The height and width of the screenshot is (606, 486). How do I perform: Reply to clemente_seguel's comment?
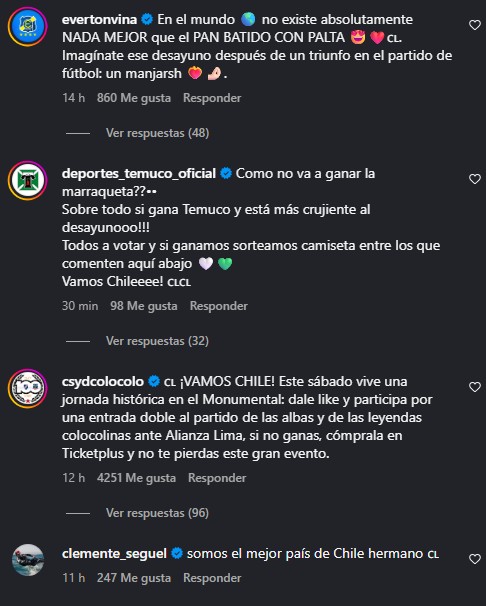(x=212, y=578)
